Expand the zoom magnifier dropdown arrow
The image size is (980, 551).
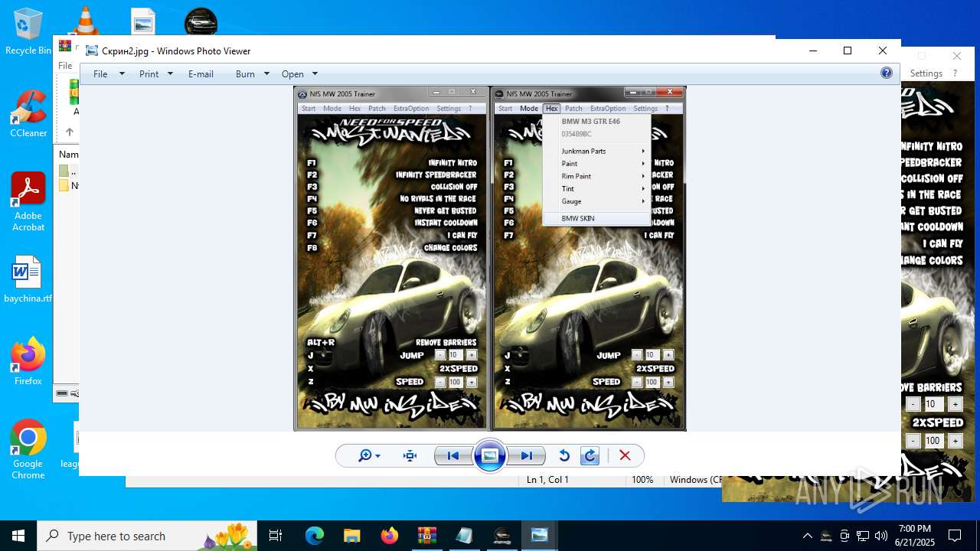(x=377, y=456)
